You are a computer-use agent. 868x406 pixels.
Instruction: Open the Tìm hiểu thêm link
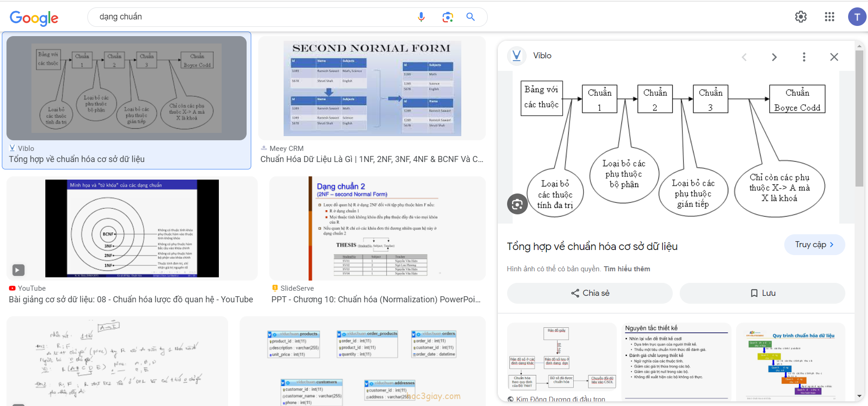click(626, 269)
